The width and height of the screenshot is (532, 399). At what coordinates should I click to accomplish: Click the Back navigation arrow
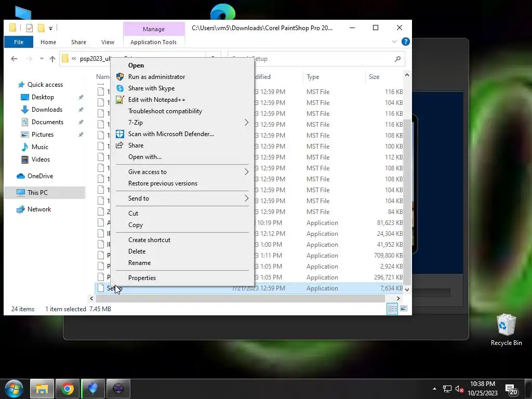point(14,59)
